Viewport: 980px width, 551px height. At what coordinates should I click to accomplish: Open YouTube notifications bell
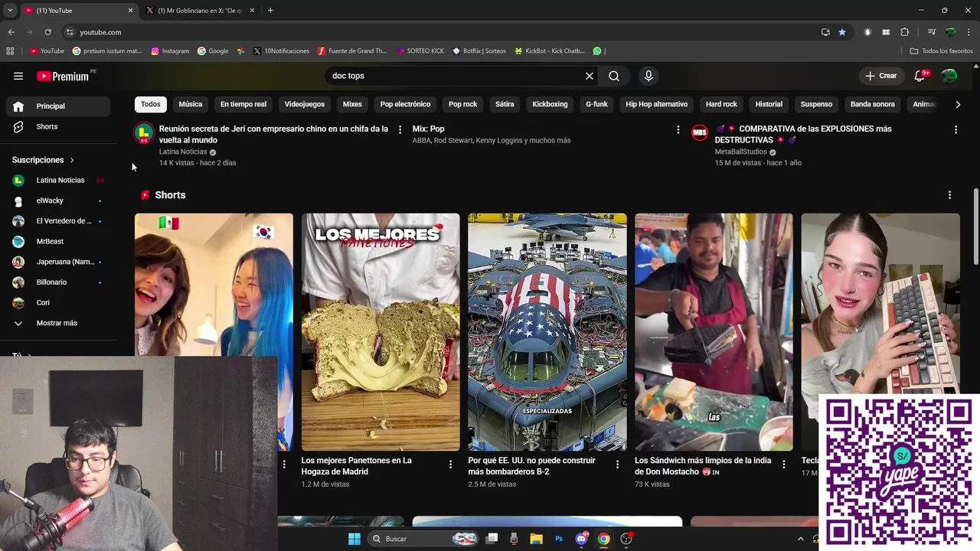coord(920,76)
